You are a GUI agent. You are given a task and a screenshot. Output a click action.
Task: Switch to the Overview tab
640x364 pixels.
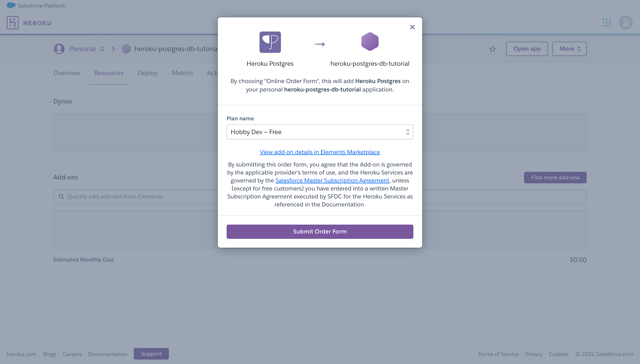(x=67, y=73)
